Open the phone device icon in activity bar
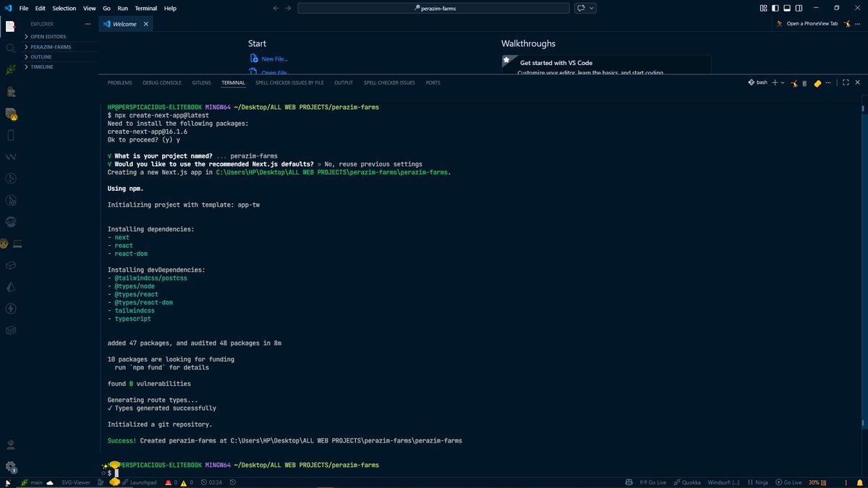868x488 pixels. click(x=10, y=135)
